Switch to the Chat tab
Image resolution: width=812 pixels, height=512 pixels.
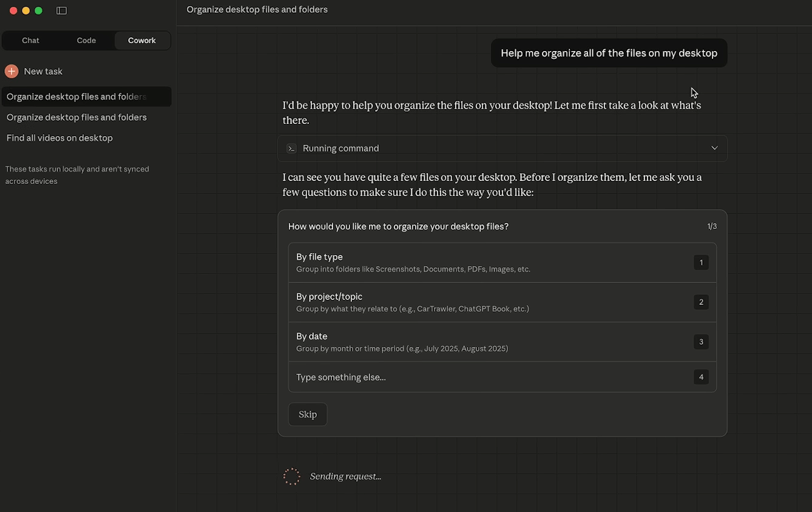coord(30,41)
